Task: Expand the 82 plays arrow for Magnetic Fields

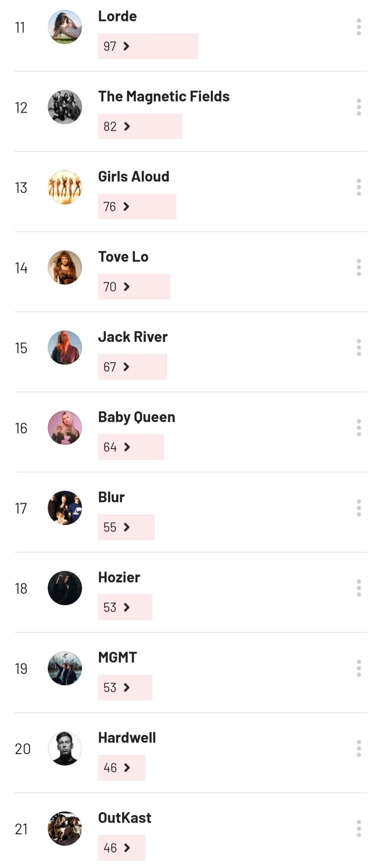Action: click(x=127, y=126)
